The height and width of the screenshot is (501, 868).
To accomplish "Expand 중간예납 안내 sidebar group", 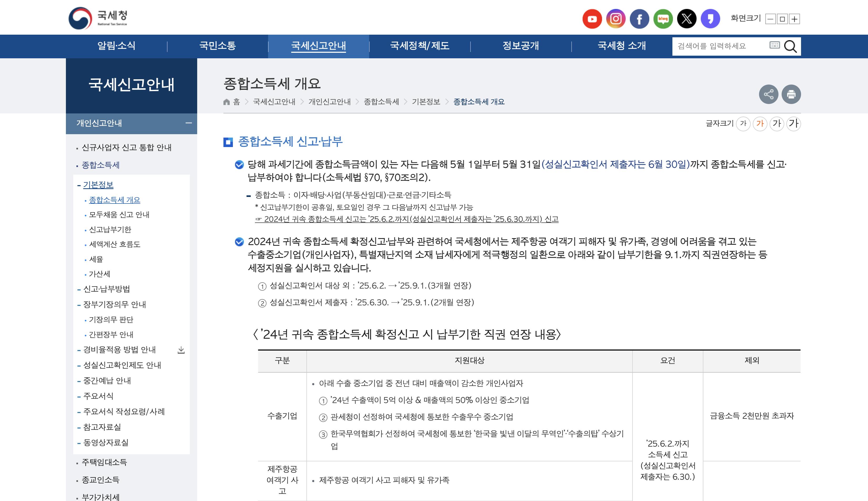I will pyautogui.click(x=107, y=380).
